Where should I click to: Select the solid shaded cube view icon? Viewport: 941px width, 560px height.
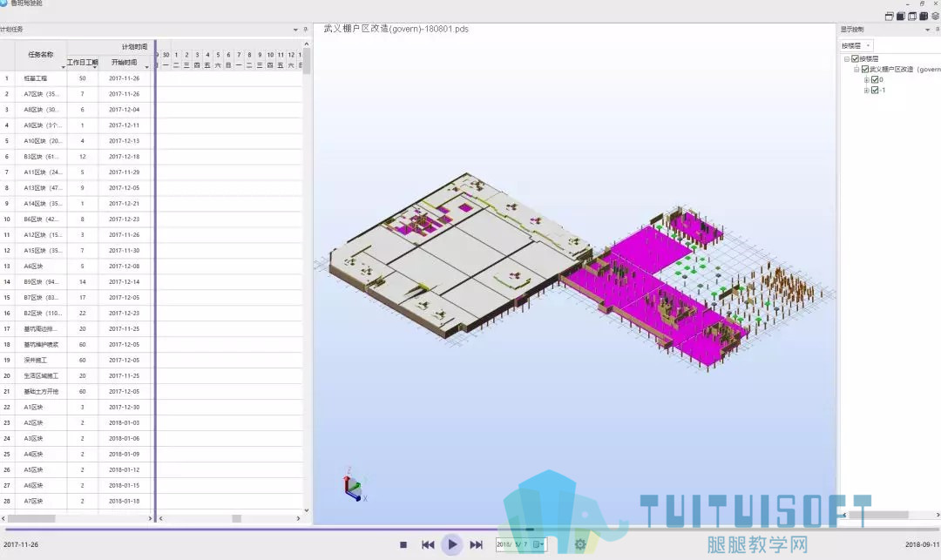pos(901,17)
